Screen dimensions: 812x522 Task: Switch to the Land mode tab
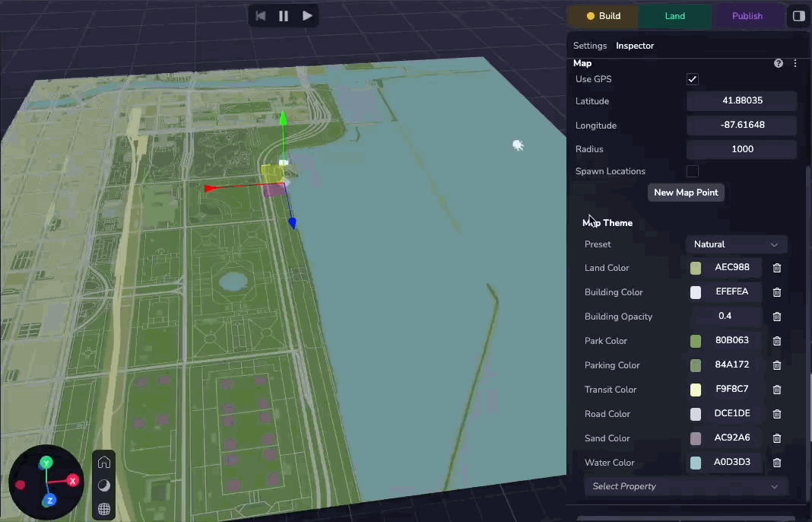pos(674,16)
